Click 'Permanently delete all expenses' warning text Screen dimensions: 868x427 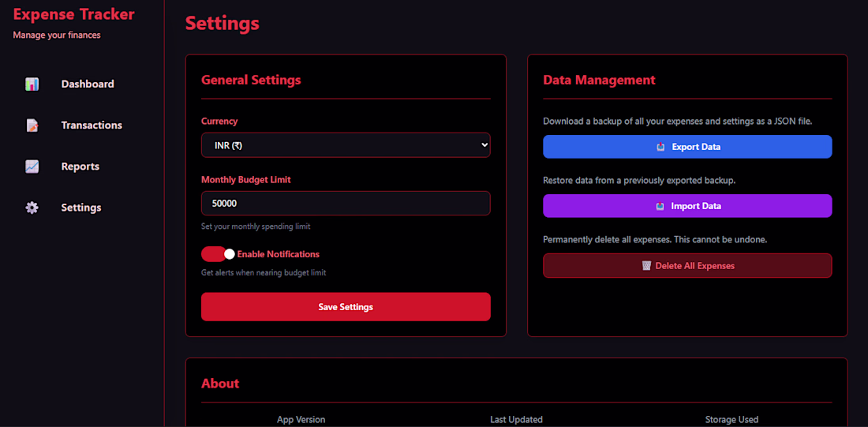[655, 240]
